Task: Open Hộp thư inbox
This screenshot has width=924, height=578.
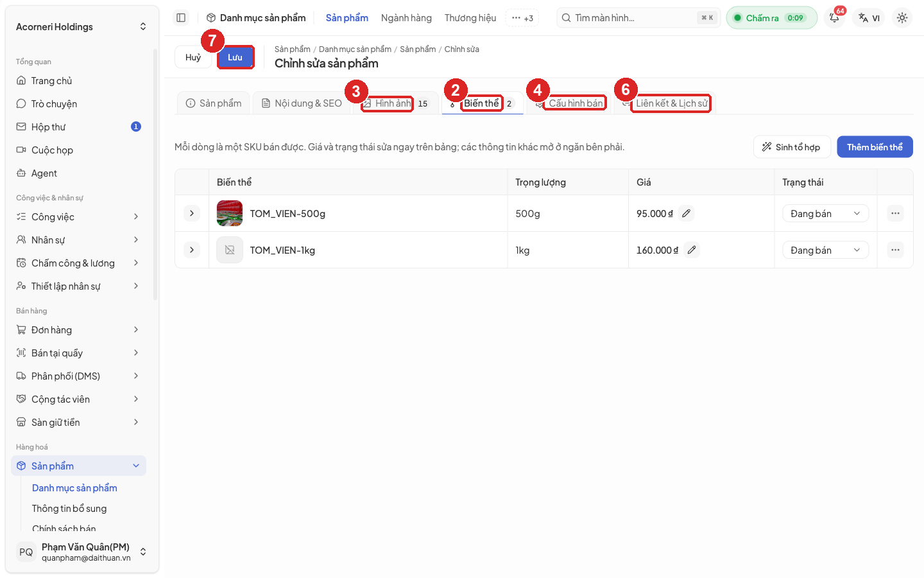Action: [78, 127]
